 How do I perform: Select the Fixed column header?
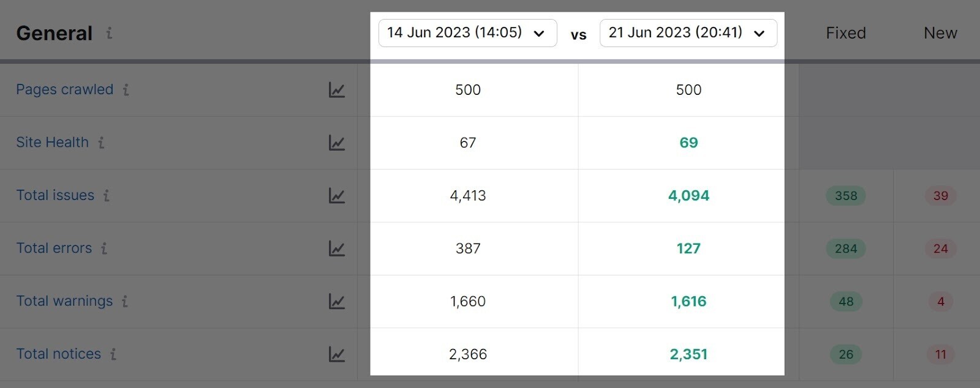[x=846, y=33]
